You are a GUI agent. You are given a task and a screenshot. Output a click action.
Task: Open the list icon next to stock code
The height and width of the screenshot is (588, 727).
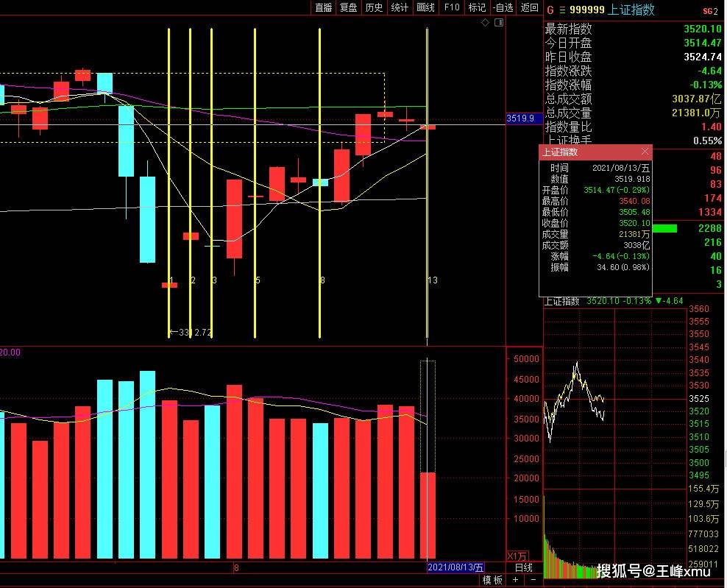click(563, 10)
